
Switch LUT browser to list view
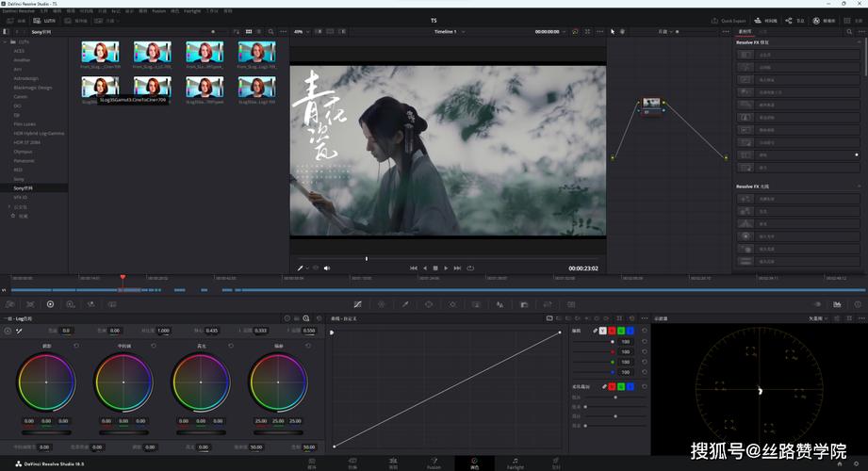(258, 31)
